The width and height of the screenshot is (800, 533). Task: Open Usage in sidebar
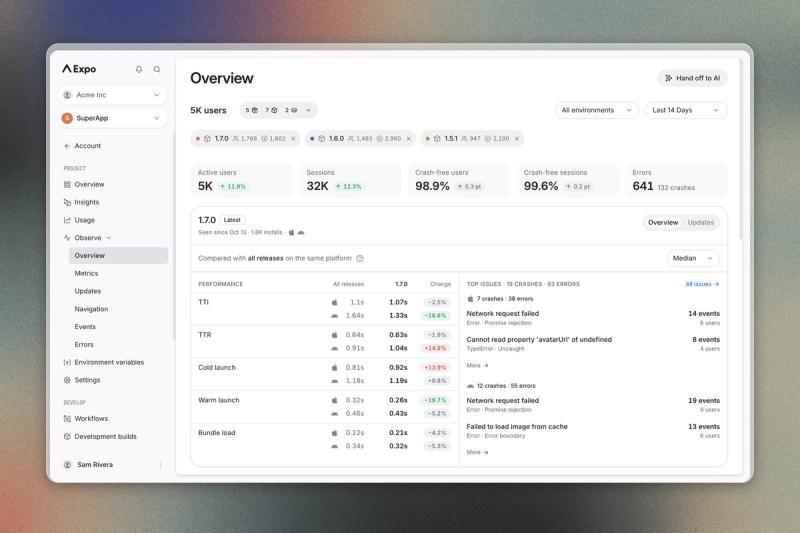click(80, 220)
